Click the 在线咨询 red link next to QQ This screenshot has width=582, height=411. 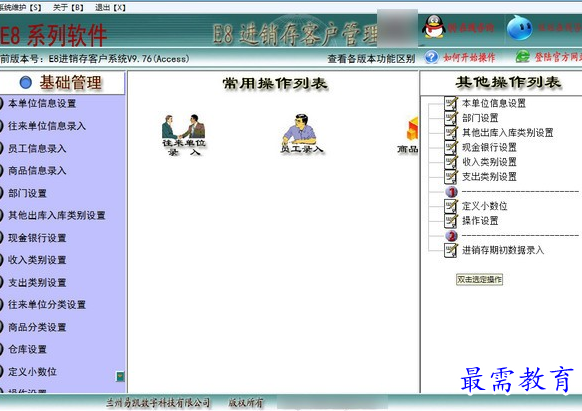[471, 28]
